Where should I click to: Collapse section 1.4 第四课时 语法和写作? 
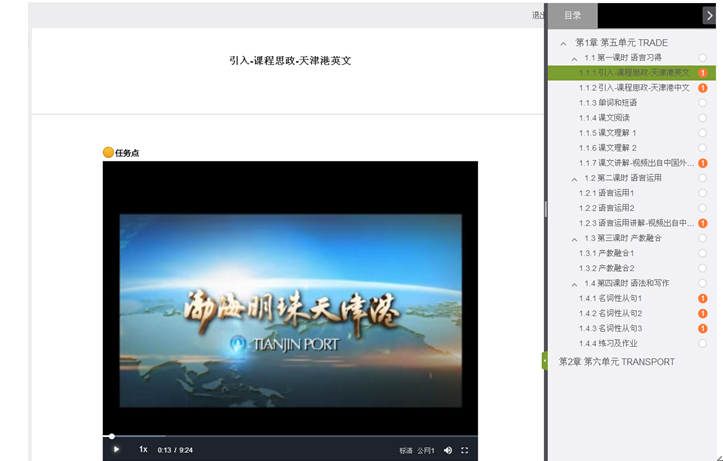coord(574,284)
